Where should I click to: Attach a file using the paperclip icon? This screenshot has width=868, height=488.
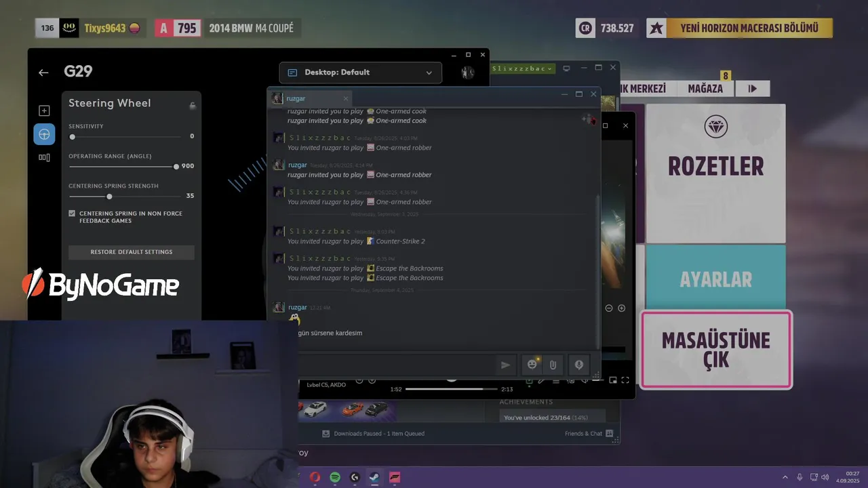click(553, 365)
